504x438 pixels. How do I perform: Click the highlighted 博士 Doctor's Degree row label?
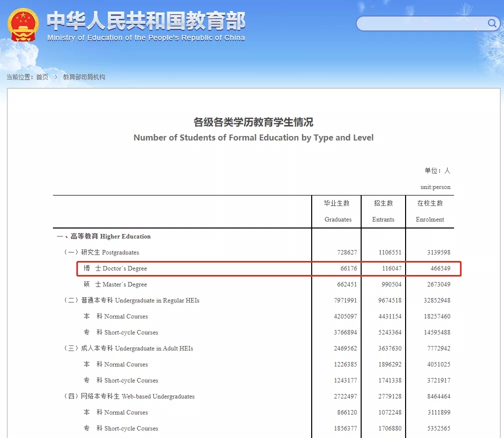115,268
